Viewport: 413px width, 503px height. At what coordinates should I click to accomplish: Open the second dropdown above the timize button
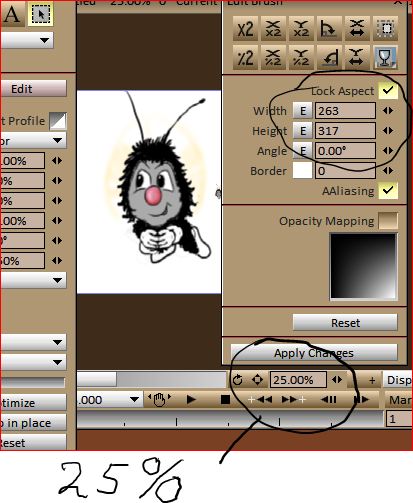tap(33, 362)
